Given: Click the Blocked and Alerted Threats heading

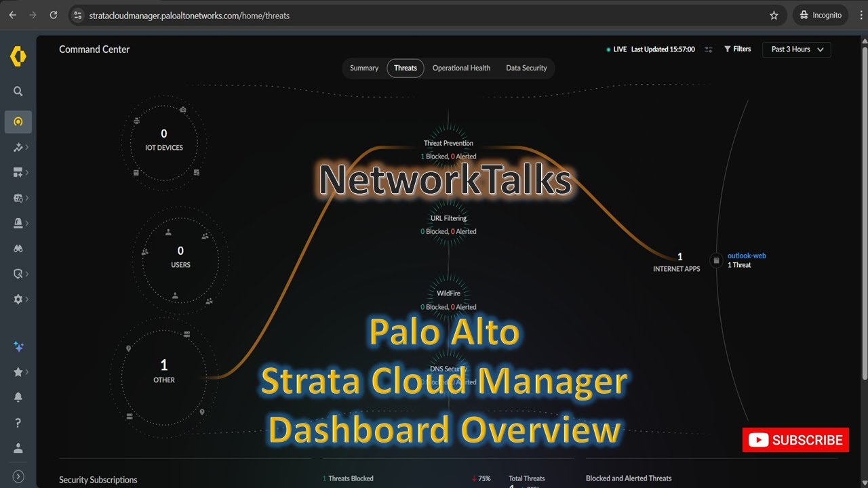Looking at the screenshot, I should (x=629, y=479).
